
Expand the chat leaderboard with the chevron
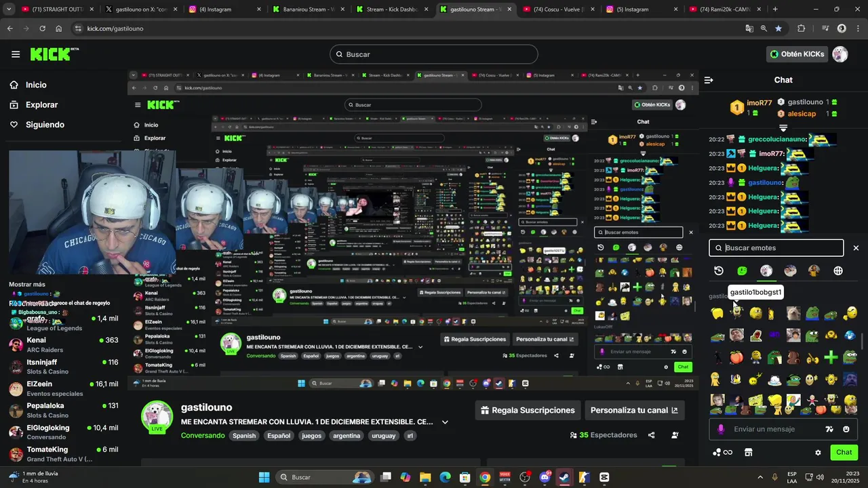pyautogui.click(x=783, y=127)
